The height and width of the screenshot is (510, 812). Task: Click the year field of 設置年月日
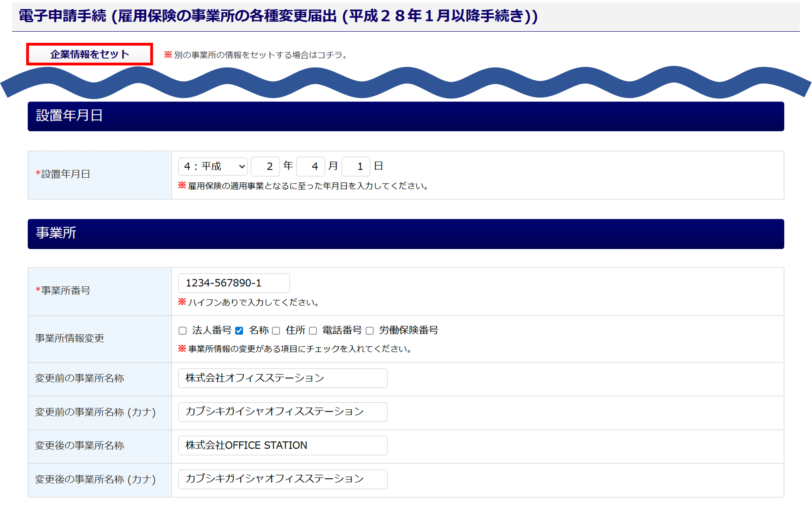click(265, 167)
